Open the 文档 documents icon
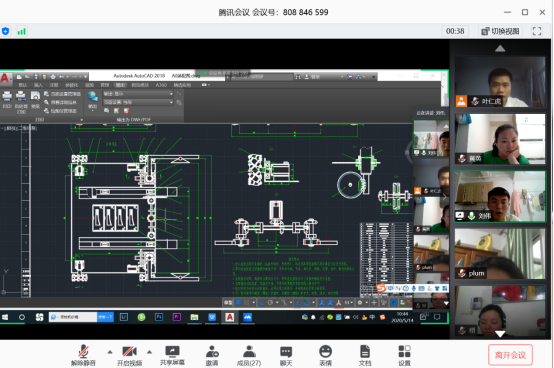 (365, 355)
